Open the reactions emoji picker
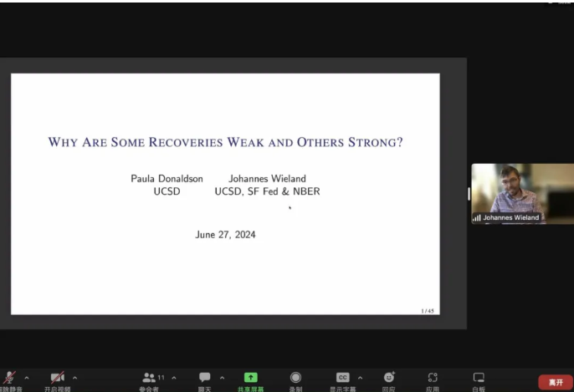Screen dimensions: 574x392 pos(388,378)
